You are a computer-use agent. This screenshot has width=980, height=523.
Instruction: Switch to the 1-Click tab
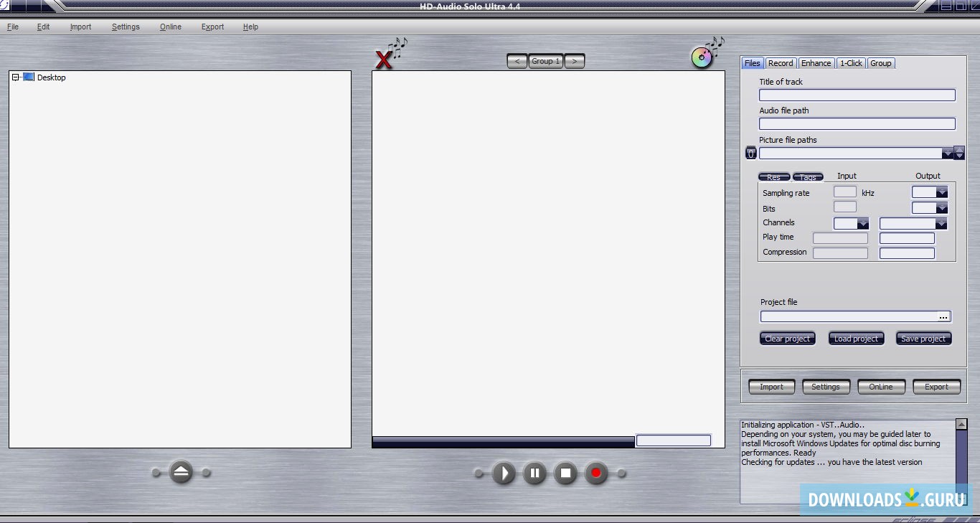852,63
